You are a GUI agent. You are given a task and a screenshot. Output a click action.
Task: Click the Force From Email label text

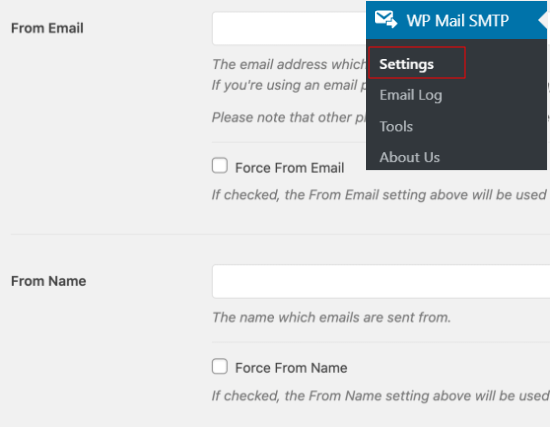[289, 168]
